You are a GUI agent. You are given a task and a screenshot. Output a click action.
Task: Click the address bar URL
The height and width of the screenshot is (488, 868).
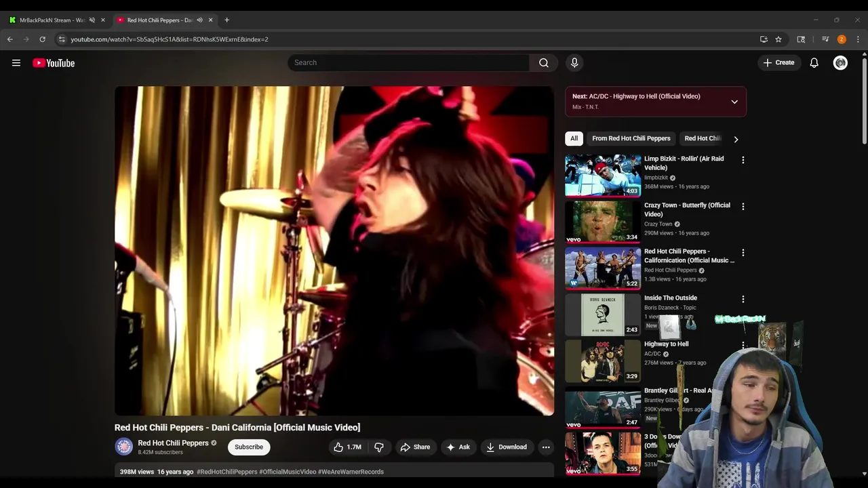tap(170, 39)
